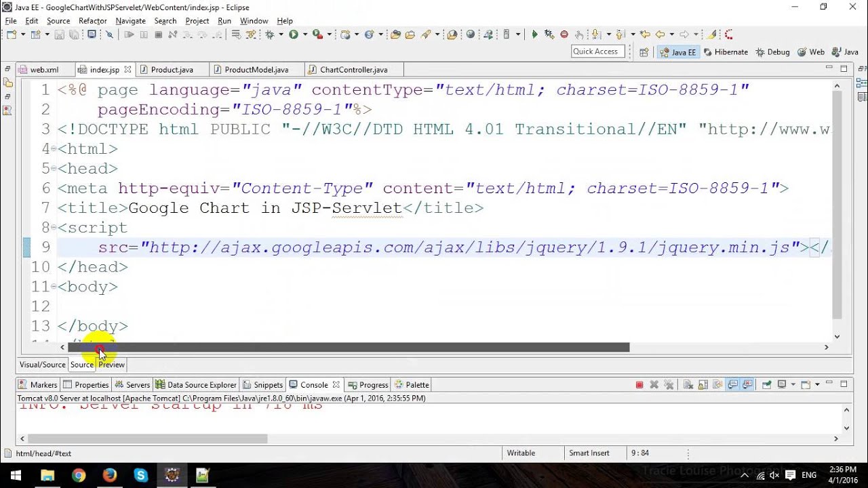The image size is (868, 488).
Task: Toggle Pin Console button
Action: click(x=766, y=385)
